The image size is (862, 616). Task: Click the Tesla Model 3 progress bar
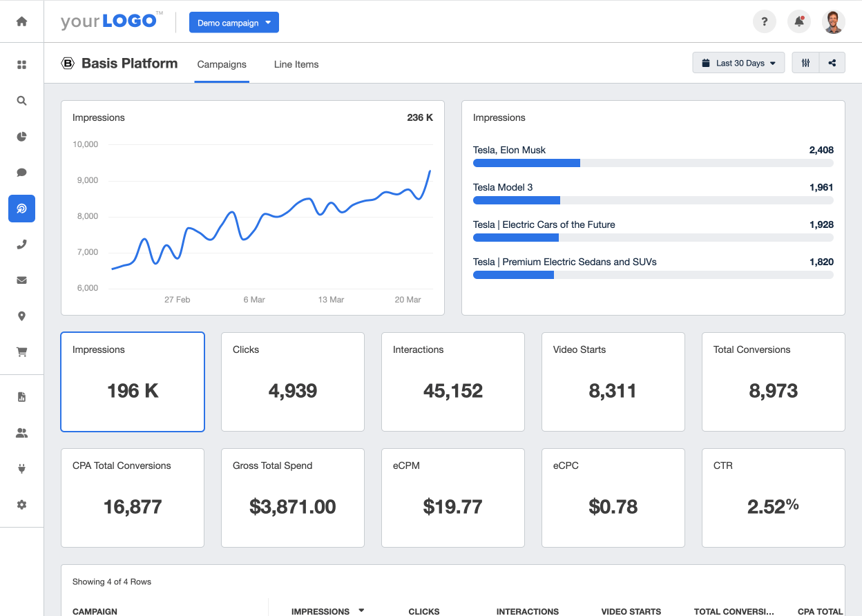pos(653,200)
